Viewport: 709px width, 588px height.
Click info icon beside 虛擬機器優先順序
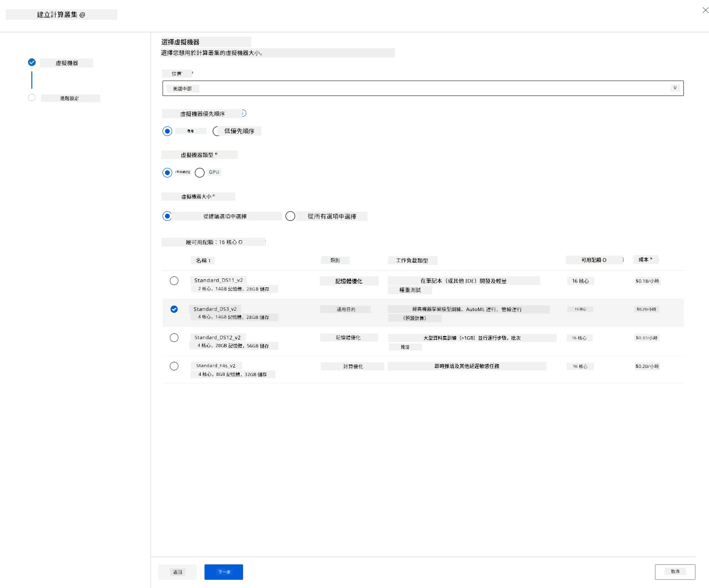(x=244, y=113)
